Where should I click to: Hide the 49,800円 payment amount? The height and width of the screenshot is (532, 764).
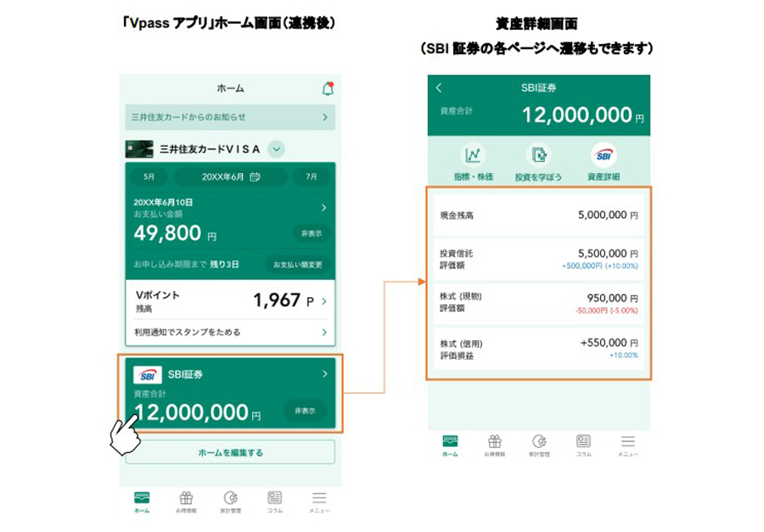pyautogui.click(x=312, y=234)
